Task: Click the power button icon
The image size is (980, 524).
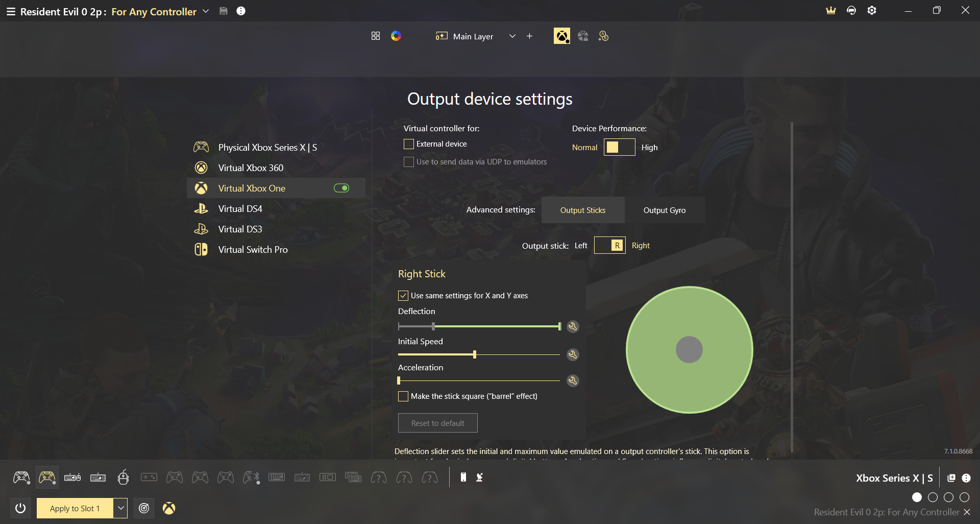Action: coord(20,508)
